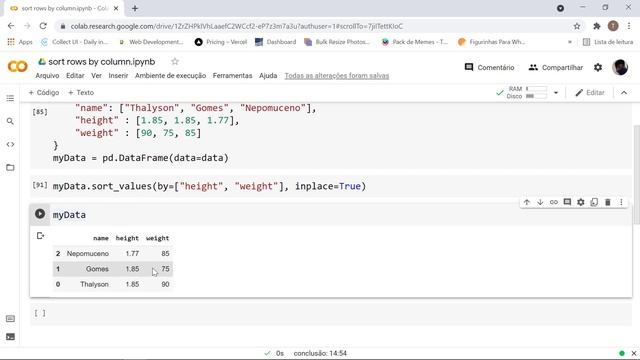The image size is (640, 360).
Task: Click RAM Disco resource indicator
Action: 527,93
